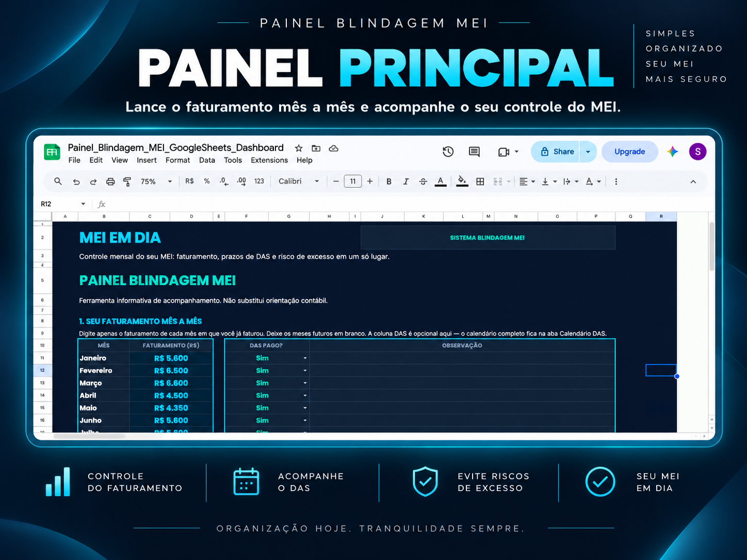Star the Painel_Blindagem_MEI document
The image size is (747, 560).
click(x=299, y=149)
